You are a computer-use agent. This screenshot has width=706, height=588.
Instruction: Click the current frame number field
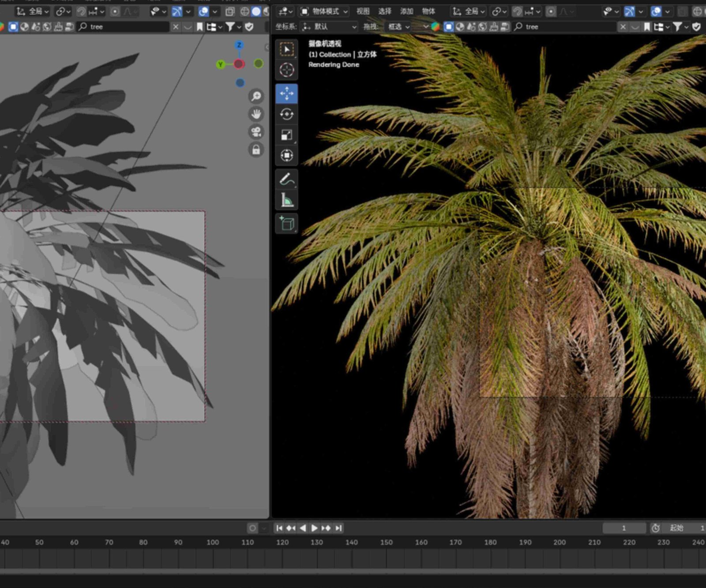624,528
